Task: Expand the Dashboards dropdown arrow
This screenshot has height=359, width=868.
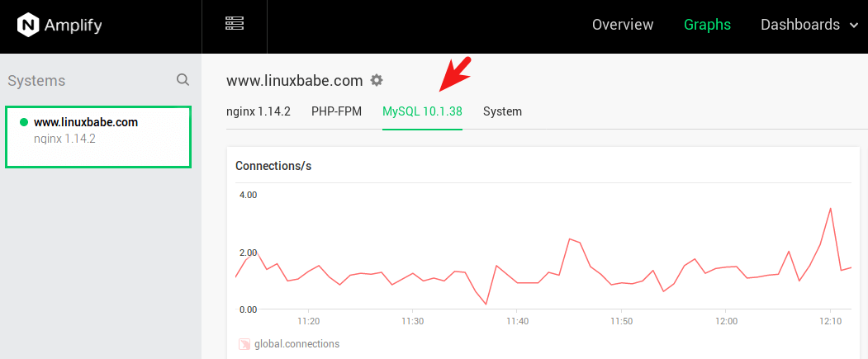Action: [x=854, y=25]
